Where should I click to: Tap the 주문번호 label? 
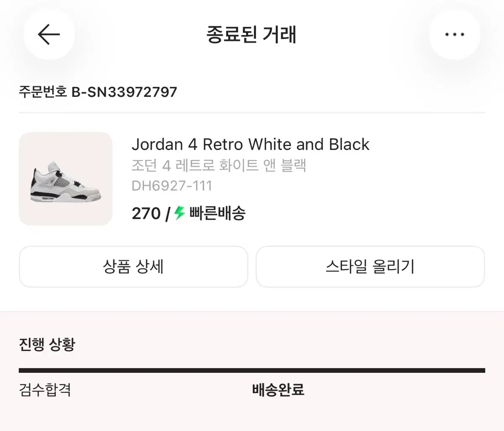point(43,92)
